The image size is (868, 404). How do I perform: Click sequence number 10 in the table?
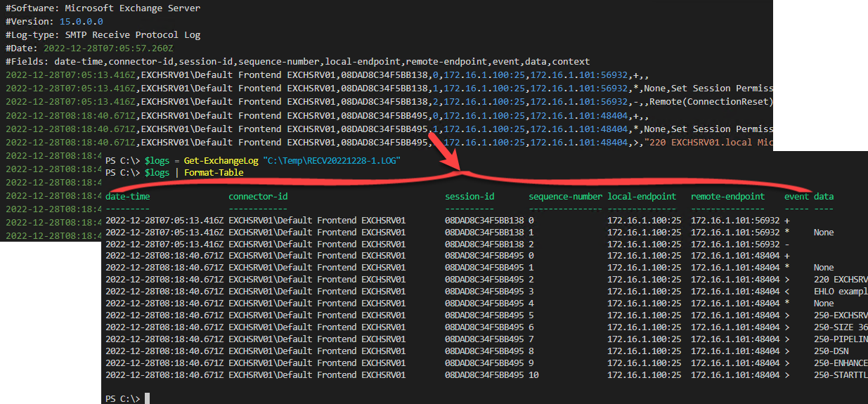point(533,374)
